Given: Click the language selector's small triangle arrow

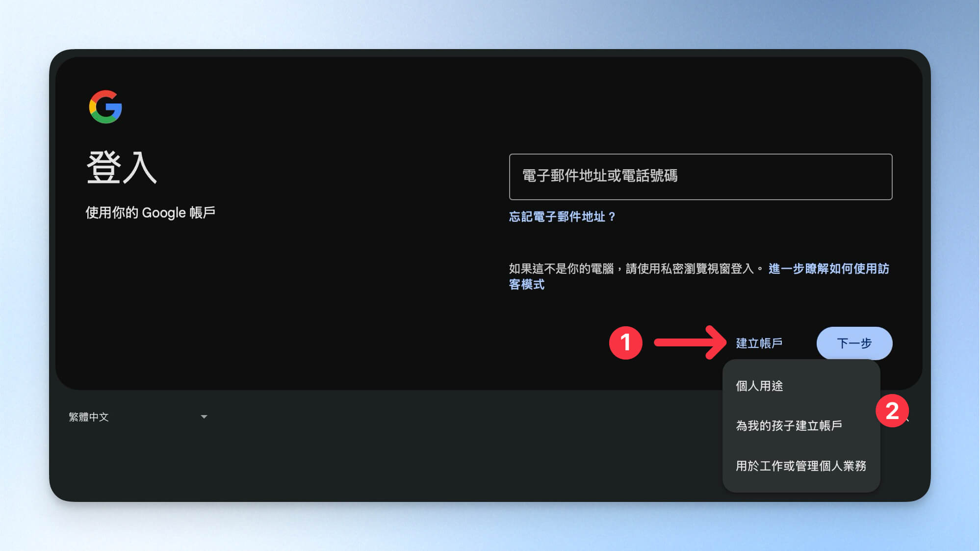Looking at the screenshot, I should [204, 417].
